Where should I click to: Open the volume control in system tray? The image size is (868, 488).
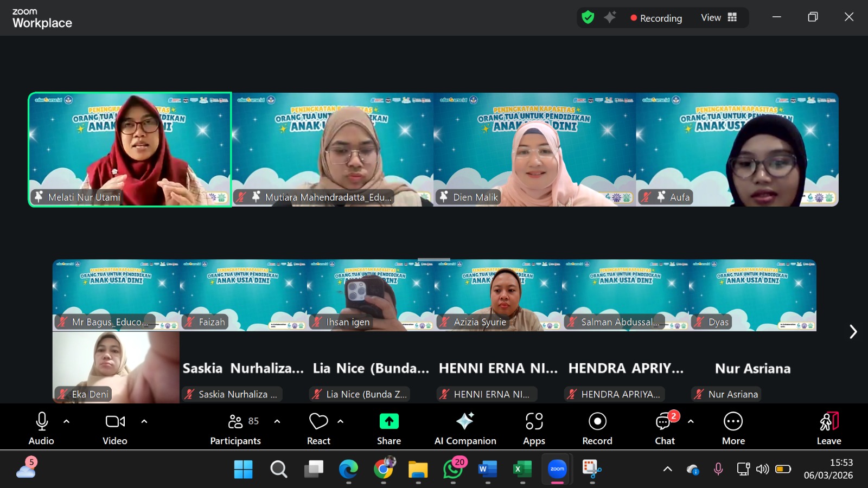[762, 470]
